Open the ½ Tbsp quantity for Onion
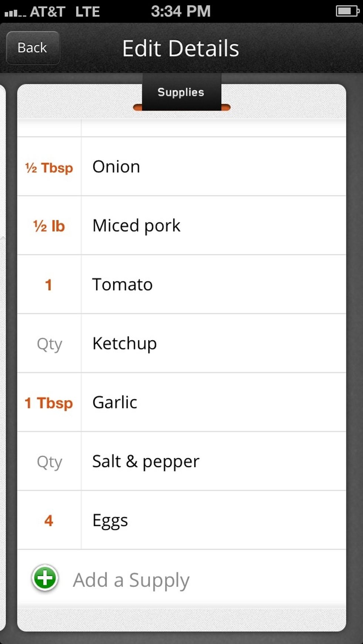This screenshot has width=363, height=644. [49, 167]
